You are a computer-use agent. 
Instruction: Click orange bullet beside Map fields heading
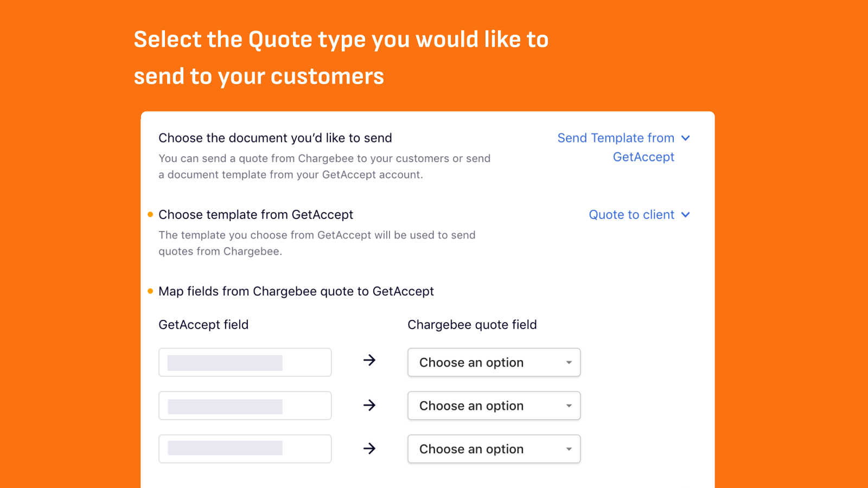click(150, 291)
